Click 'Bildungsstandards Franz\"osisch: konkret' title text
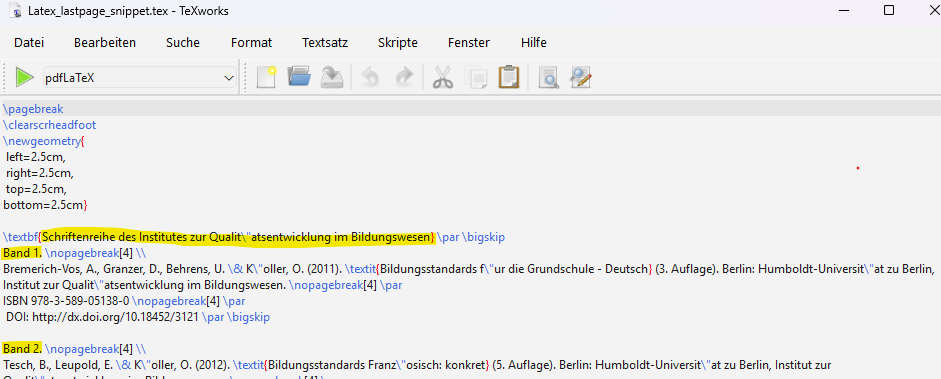This screenshot has height=379, width=941. (376, 365)
